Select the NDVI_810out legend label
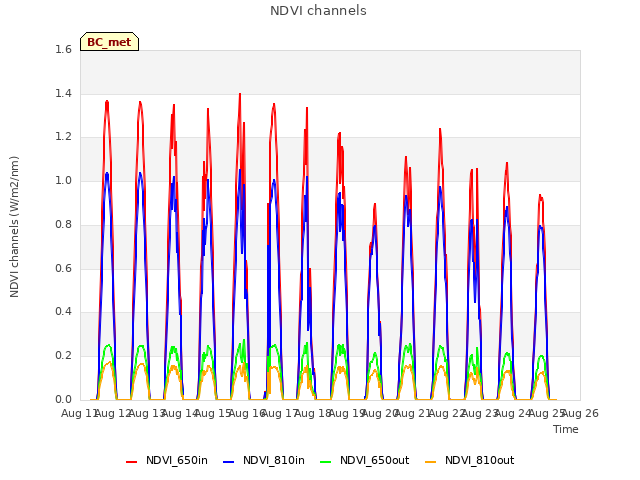Screen dimensions: 640x480 [480, 460]
